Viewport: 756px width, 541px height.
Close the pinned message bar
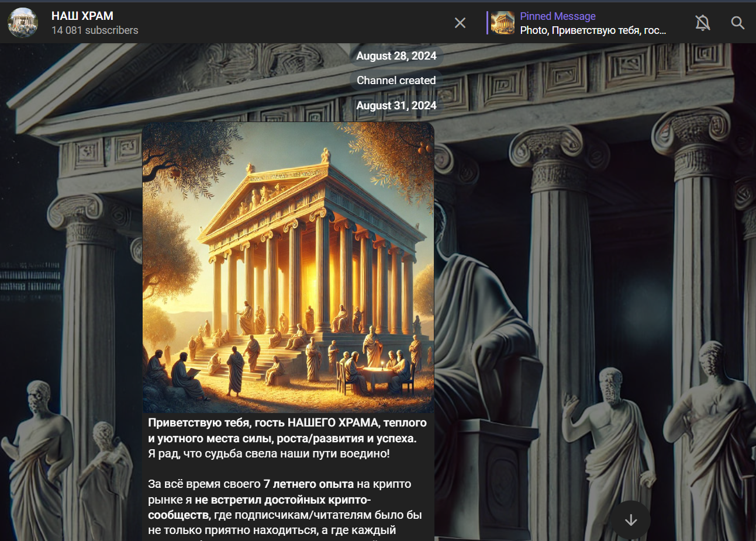point(460,23)
